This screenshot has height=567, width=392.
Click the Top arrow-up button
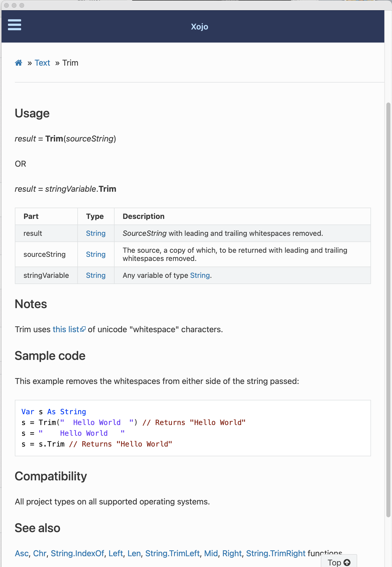pos(339,562)
